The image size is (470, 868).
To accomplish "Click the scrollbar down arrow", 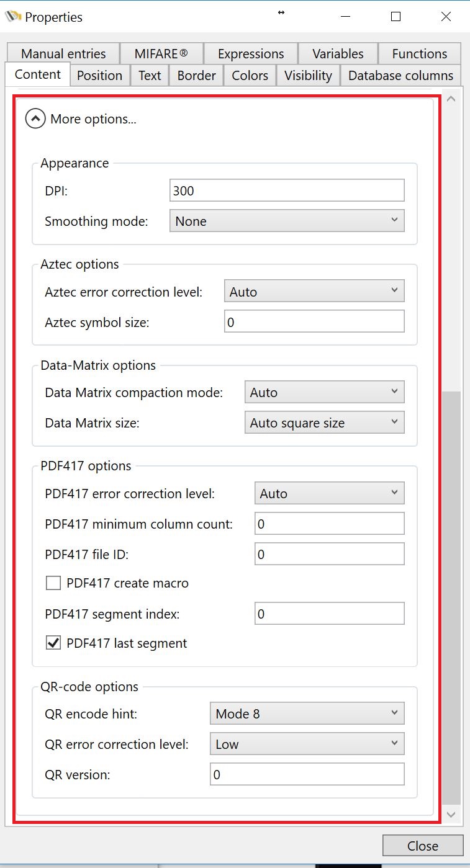I will (x=451, y=813).
